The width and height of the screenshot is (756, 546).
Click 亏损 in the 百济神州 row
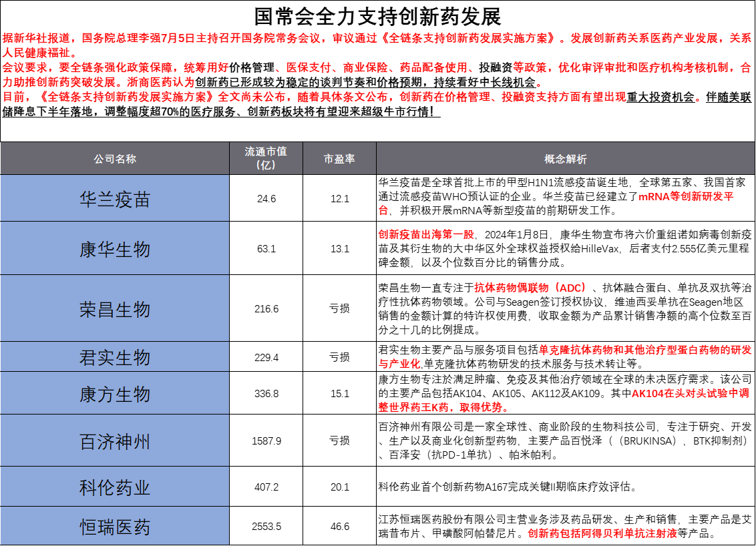[339, 441]
